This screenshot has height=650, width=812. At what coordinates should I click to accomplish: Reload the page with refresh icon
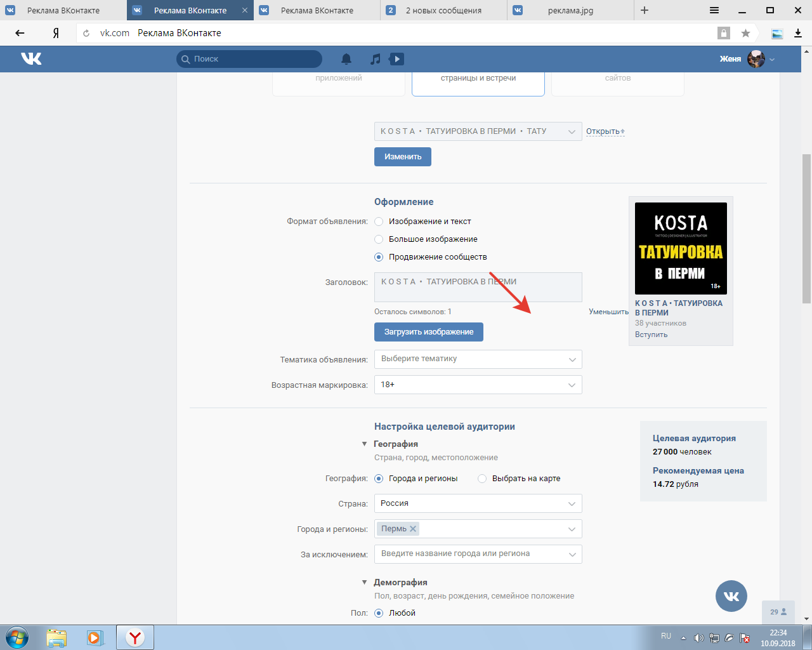coord(86,33)
